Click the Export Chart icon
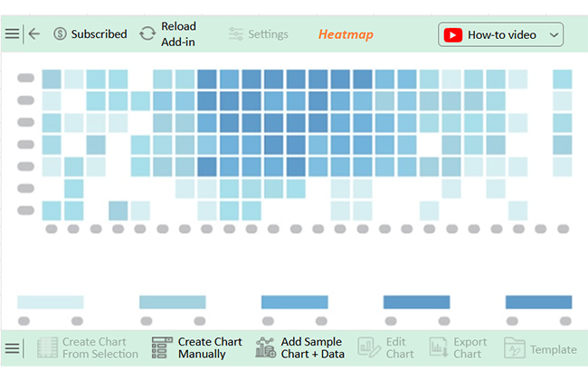The image size is (588, 380). click(x=439, y=347)
